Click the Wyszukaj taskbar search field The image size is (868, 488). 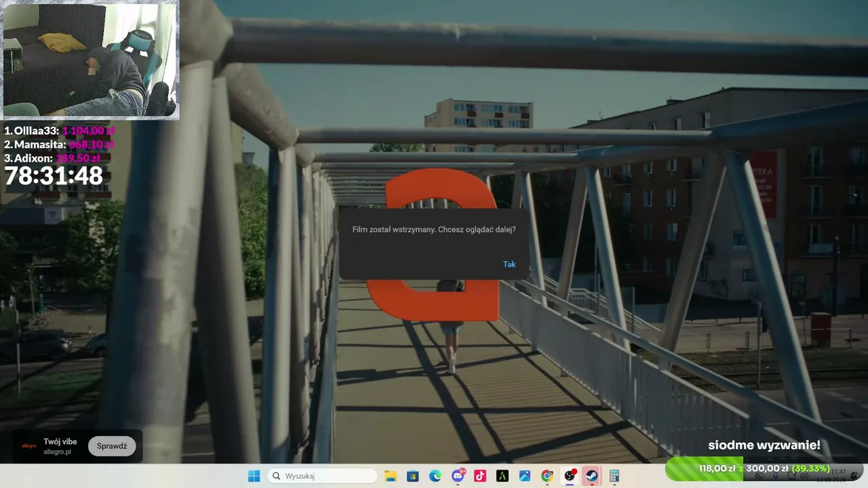(x=322, y=476)
